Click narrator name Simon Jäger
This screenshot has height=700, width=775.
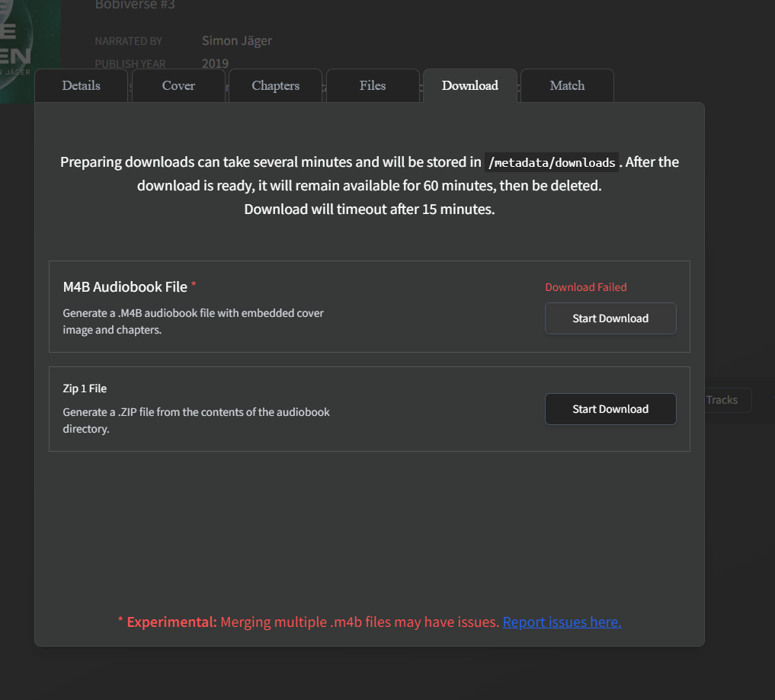236,40
